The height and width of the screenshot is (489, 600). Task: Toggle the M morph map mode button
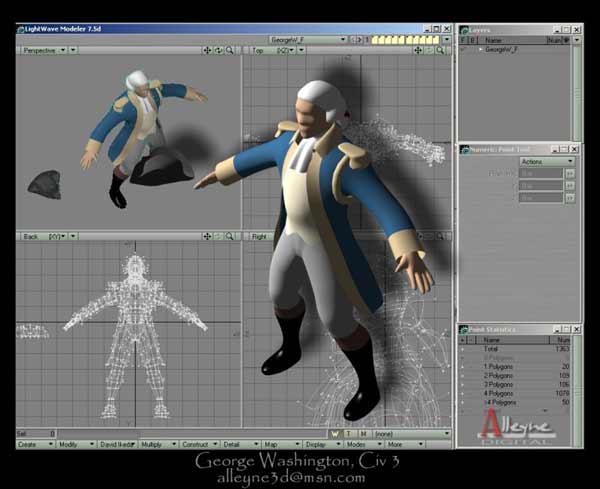click(364, 434)
